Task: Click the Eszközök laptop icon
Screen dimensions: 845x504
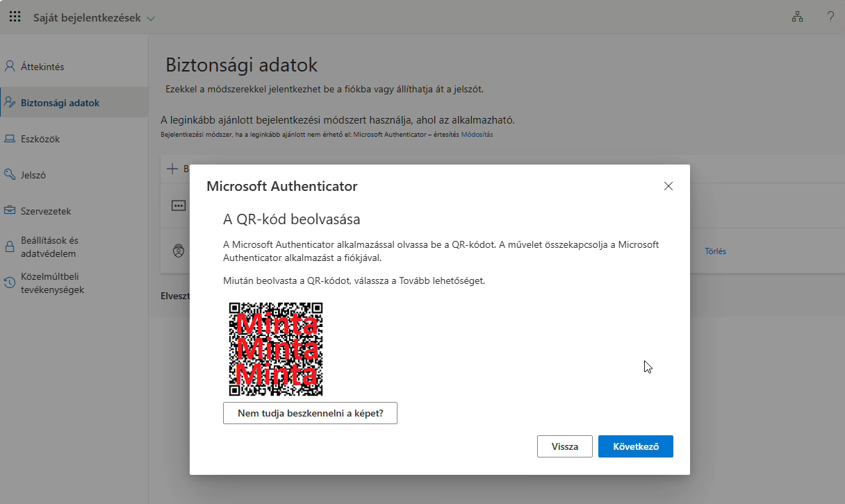Action: tap(10, 139)
